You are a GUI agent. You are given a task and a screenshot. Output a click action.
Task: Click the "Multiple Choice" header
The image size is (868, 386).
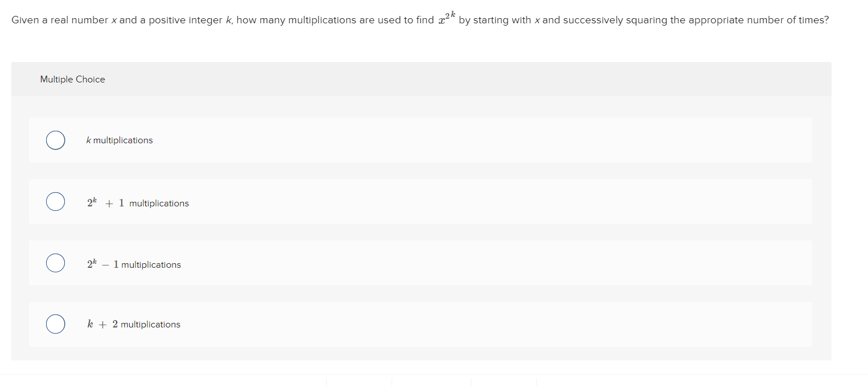72,79
